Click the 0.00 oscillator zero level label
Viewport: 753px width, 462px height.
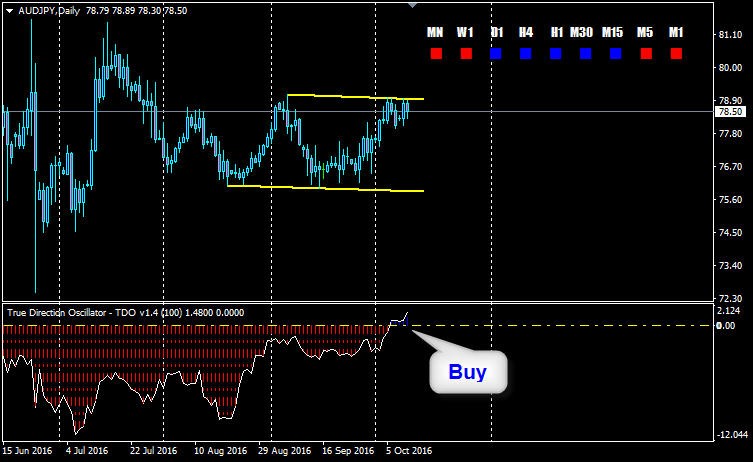pyautogui.click(x=726, y=326)
